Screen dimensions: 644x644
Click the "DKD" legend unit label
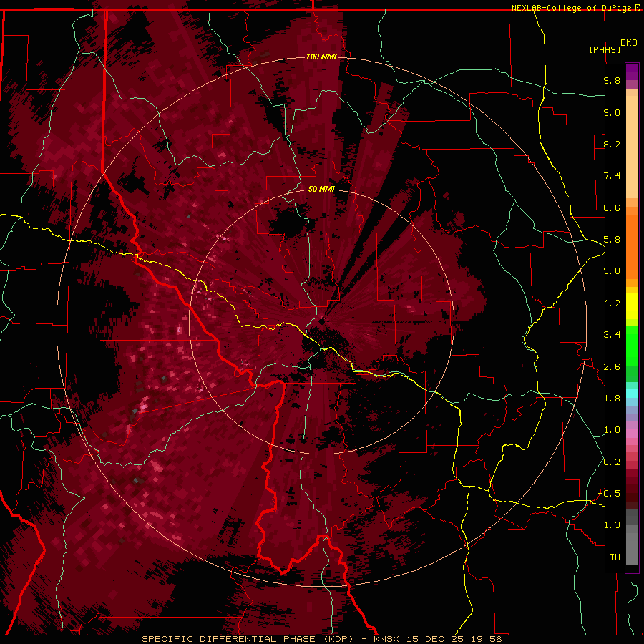coord(628,43)
